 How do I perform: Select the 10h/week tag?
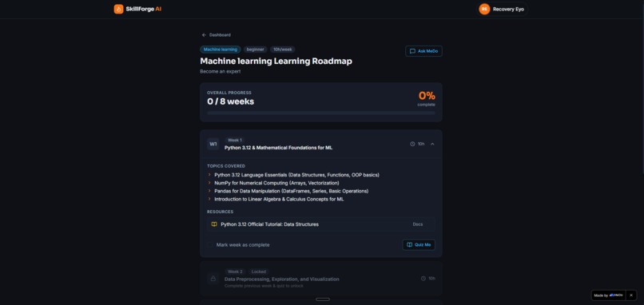[283, 50]
